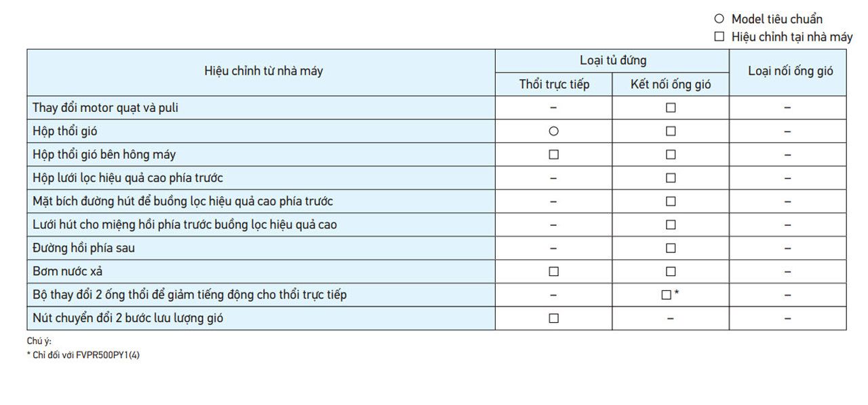Click the Chú ý note label
The image size is (868, 405).
(x=39, y=341)
